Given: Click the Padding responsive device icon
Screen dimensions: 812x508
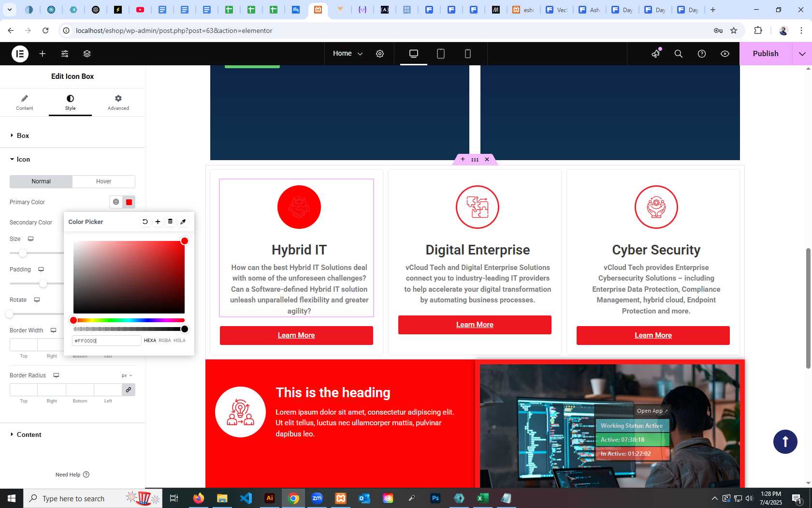Looking at the screenshot, I should [x=41, y=269].
